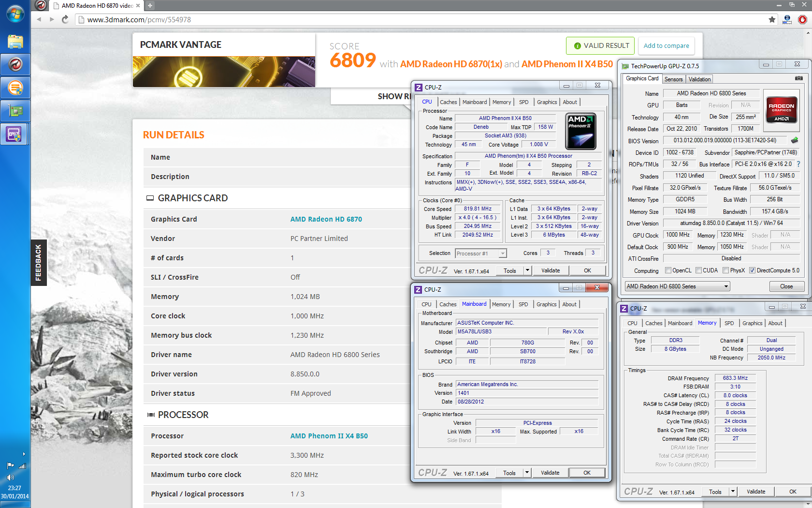The image size is (812, 508).
Task: Click AMD Phenom II logo in CPU-Z
Action: (581, 131)
